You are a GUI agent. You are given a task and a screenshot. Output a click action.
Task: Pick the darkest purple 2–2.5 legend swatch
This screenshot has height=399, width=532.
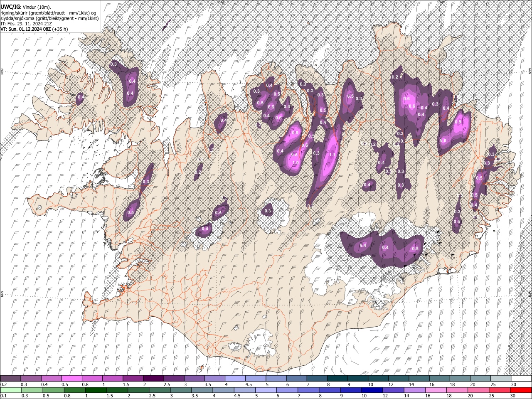tap(154, 378)
